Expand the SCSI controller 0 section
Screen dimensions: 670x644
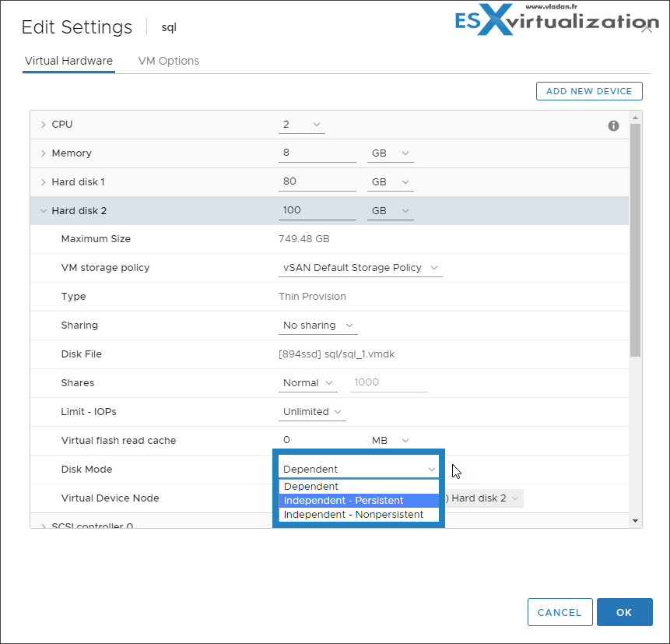(43, 525)
